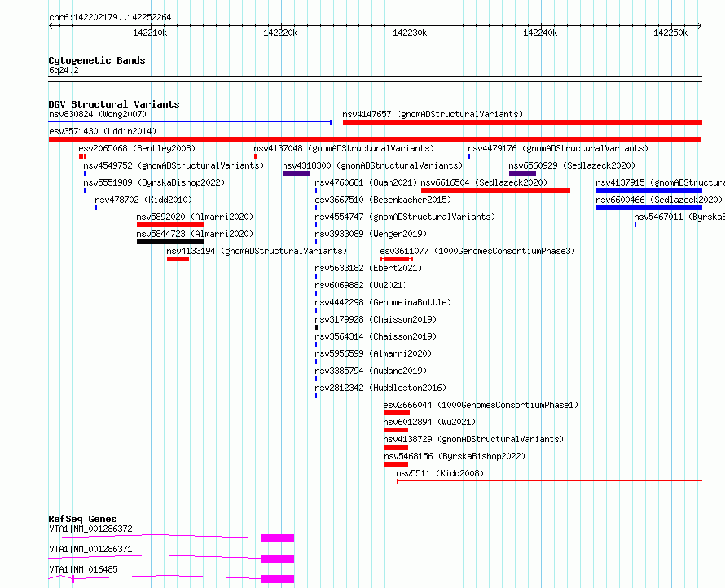Image resolution: width=725 pixels, height=588 pixels.
Task: Click nsv3933089 (Wenger2019) label
Action: (371, 234)
